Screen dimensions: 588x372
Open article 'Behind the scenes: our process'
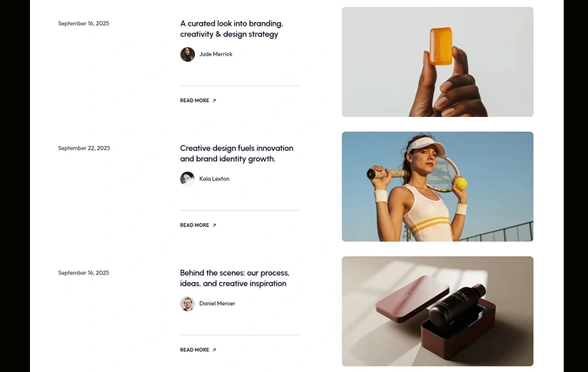pos(235,279)
